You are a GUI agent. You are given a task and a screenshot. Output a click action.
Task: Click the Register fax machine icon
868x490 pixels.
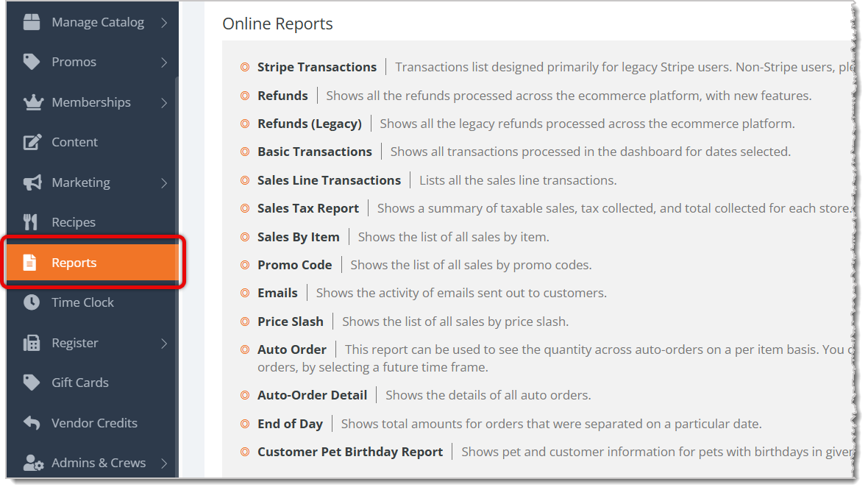[x=32, y=343]
